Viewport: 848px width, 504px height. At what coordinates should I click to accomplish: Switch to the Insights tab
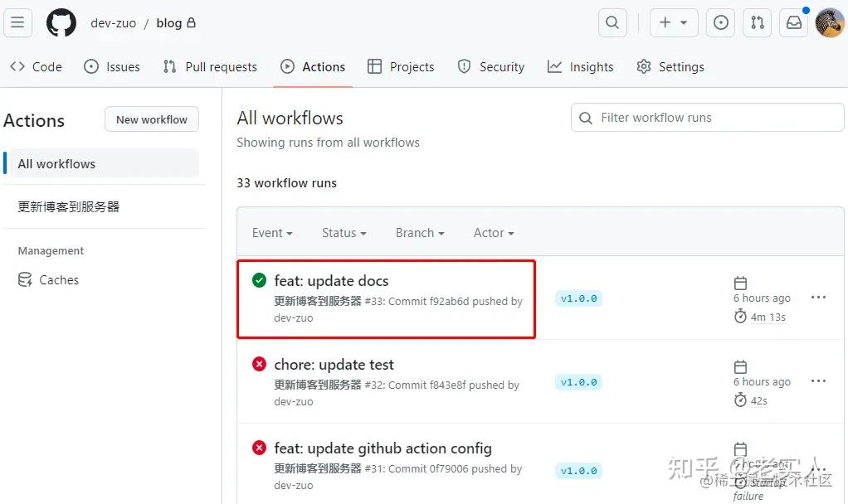click(x=580, y=66)
